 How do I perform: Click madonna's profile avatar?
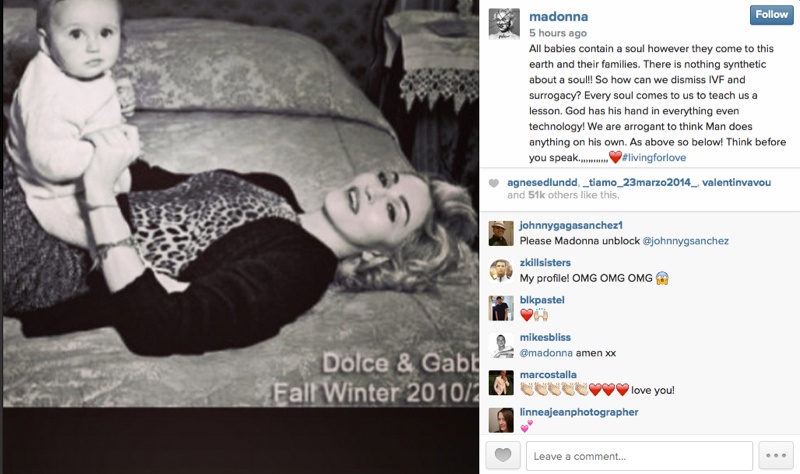click(504, 23)
